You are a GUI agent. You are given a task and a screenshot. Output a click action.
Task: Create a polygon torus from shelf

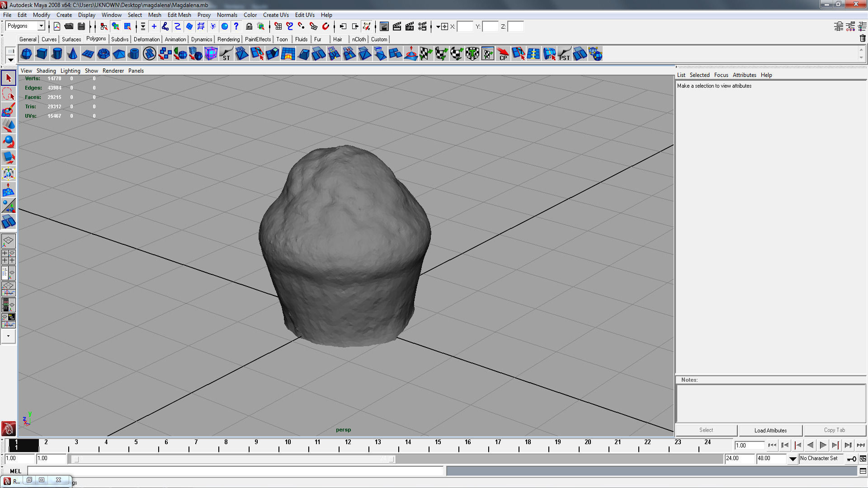coord(104,54)
